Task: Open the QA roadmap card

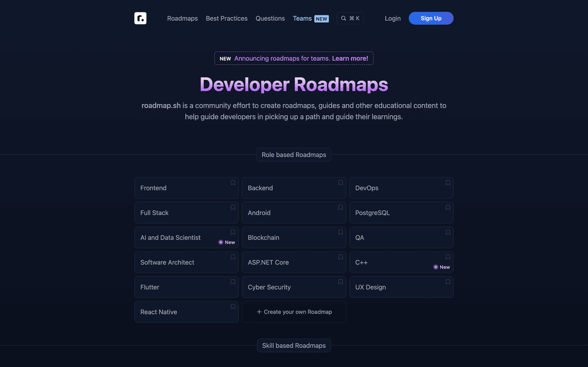Action: point(401,237)
